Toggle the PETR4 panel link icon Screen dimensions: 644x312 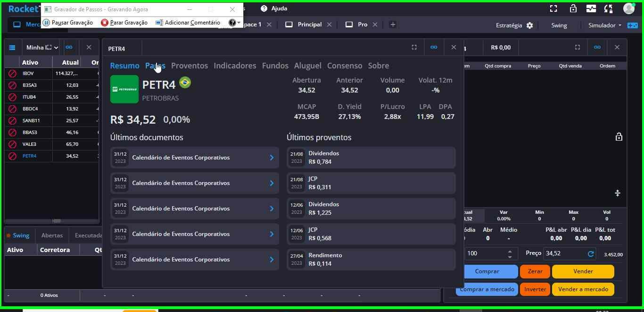tap(434, 47)
